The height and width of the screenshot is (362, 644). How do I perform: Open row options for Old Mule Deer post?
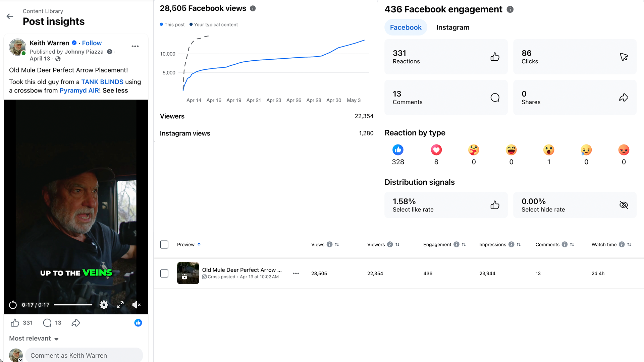[x=296, y=274]
